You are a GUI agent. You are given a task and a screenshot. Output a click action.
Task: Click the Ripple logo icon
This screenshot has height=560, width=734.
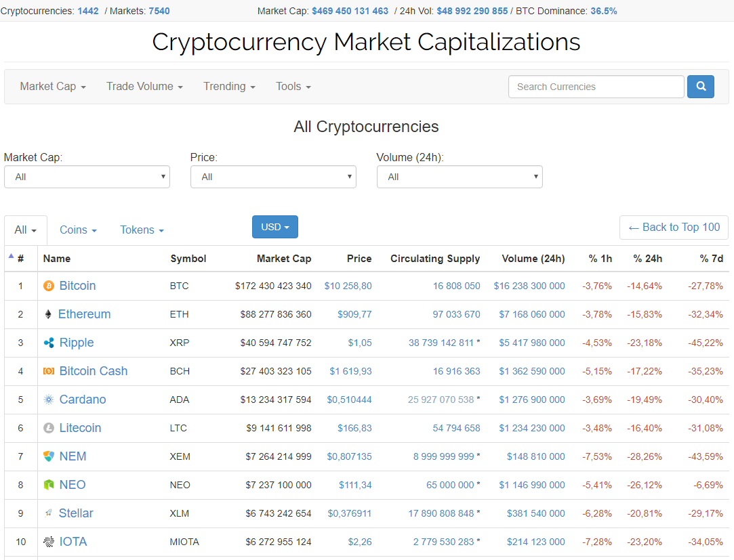(48, 343)
